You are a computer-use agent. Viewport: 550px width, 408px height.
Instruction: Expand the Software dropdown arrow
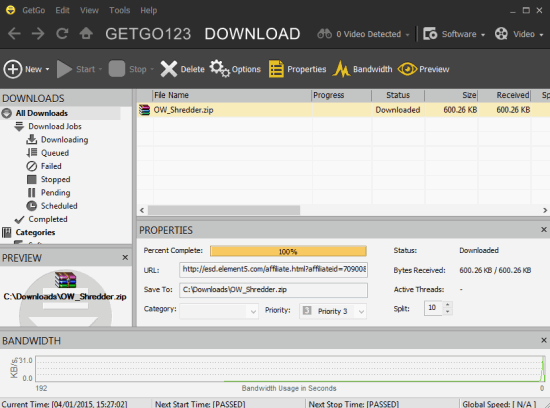(x=483, y=35)
